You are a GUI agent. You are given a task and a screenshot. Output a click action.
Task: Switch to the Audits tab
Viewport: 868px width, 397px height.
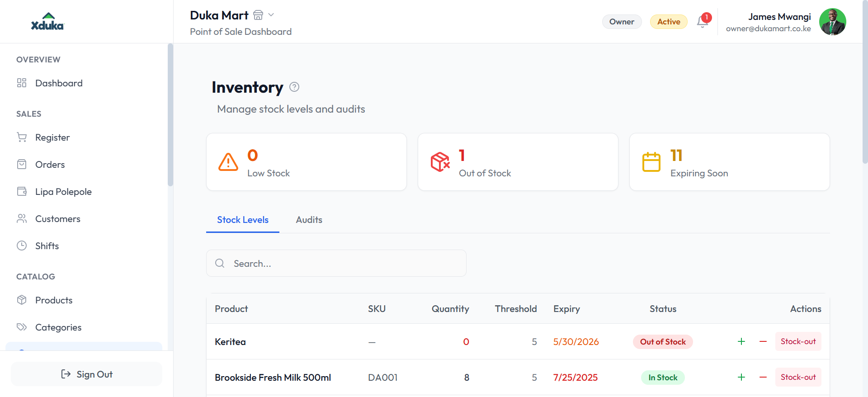309,220
